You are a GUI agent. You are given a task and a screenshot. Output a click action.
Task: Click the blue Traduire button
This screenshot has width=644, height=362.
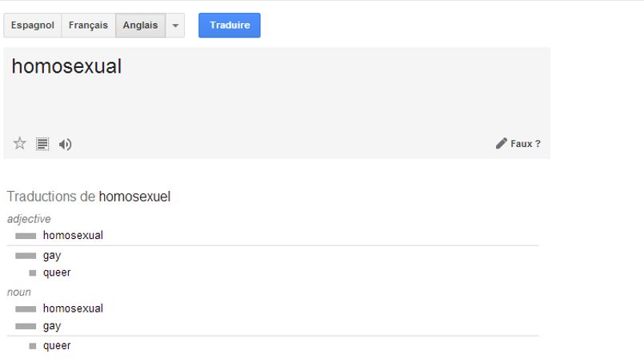[x=229, y=26]
